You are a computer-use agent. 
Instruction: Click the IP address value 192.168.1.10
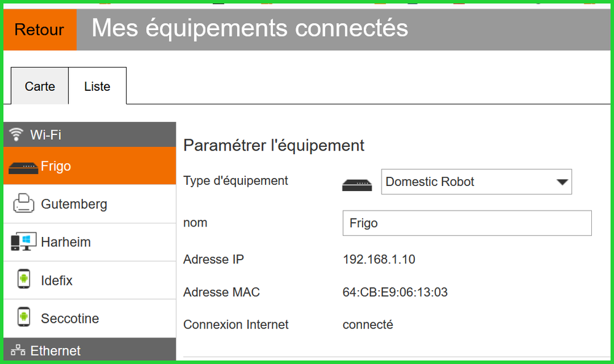379,260
